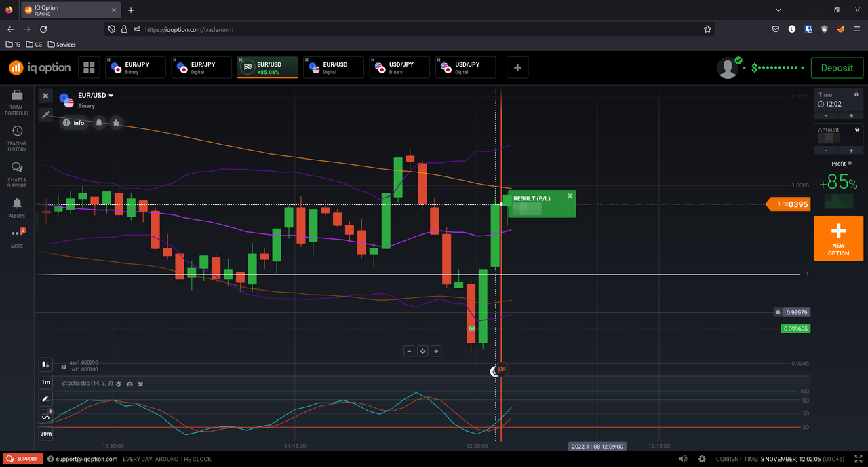Click the Support button

tap(23, 459)
